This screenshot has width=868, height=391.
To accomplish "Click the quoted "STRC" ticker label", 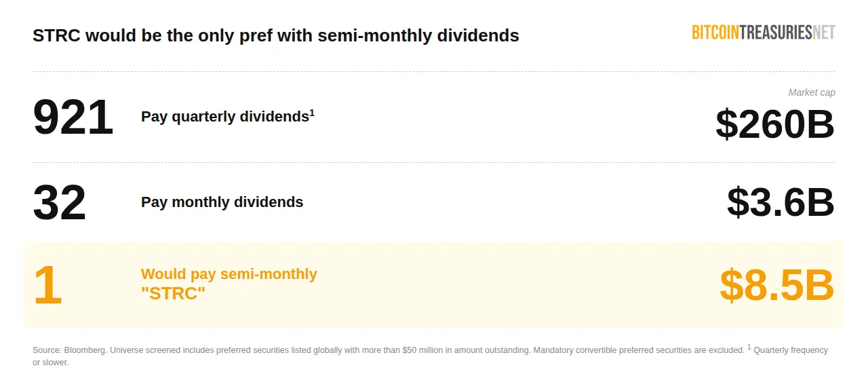I will tap(173, 294).
